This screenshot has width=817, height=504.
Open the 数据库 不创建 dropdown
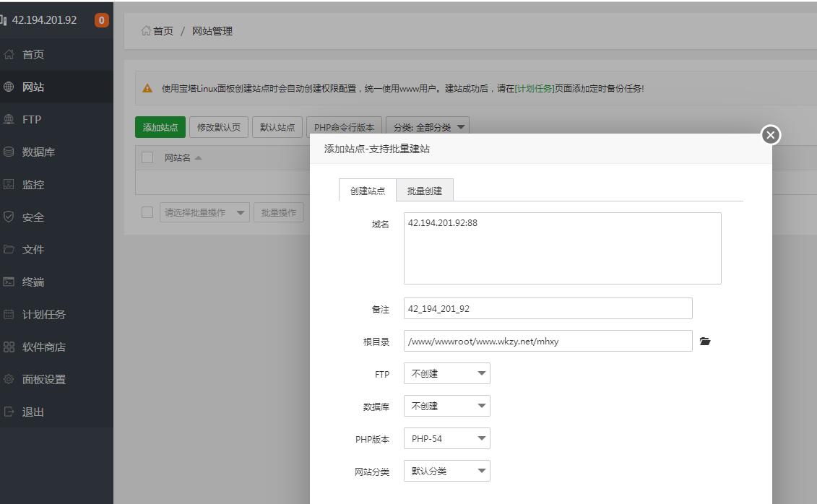coord(446,407)
